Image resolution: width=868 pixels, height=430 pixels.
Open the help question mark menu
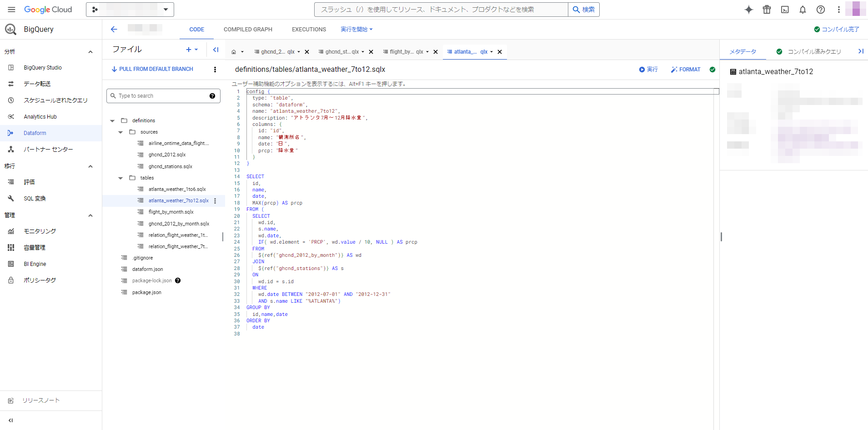pos(821,10)
